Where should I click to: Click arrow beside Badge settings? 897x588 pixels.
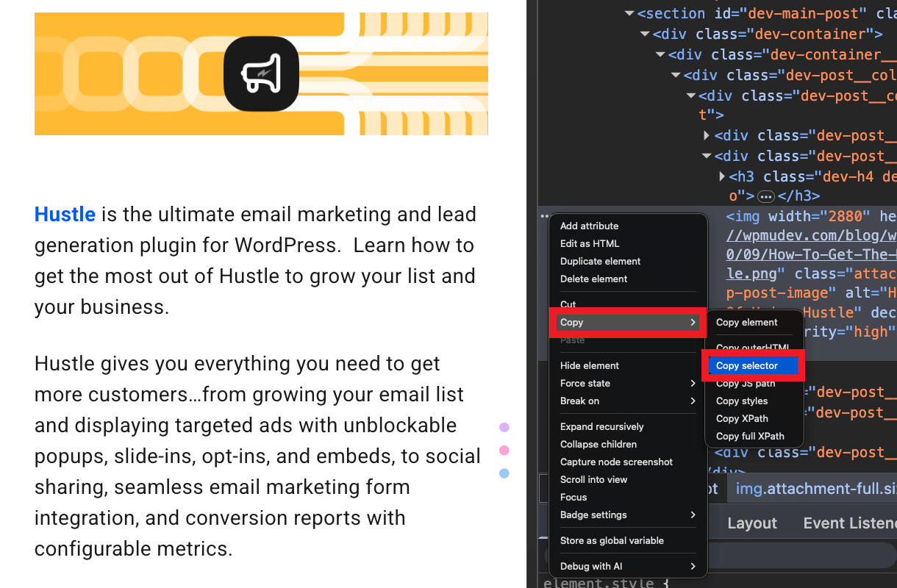click(x=693, y=514)
